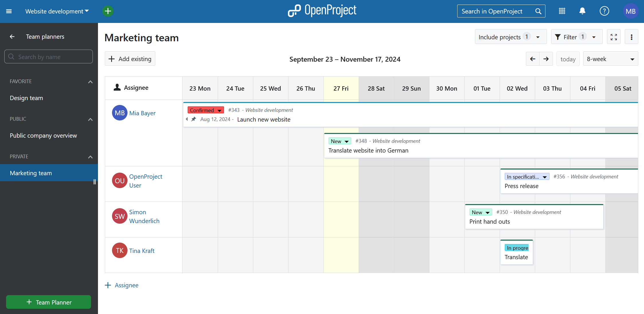The image size is (644, 314).
Task: Select the '8-week' view dropdown
Action: (610, 59)
